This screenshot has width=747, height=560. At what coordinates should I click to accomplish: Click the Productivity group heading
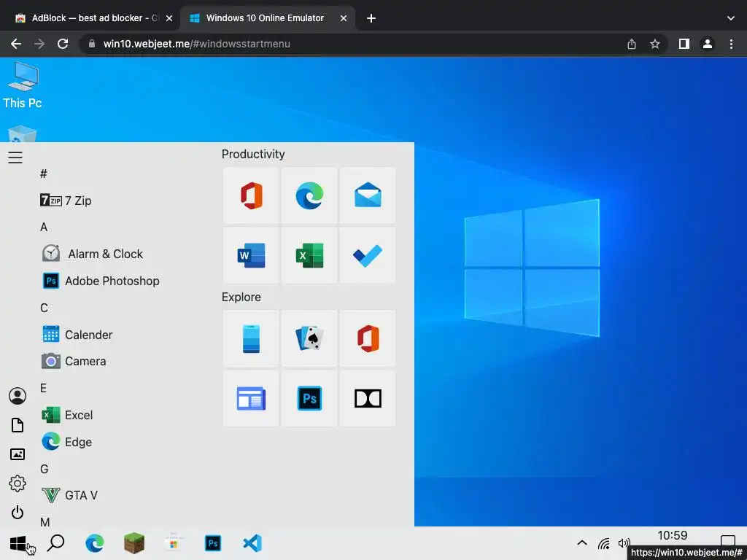pyautogui.click(x=253, y=155)
